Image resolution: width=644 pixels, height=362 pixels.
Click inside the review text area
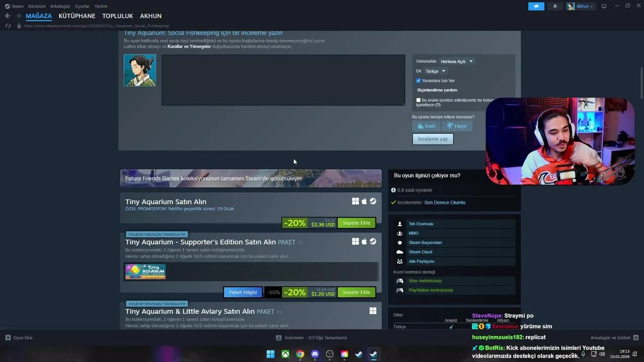[283, 80]
